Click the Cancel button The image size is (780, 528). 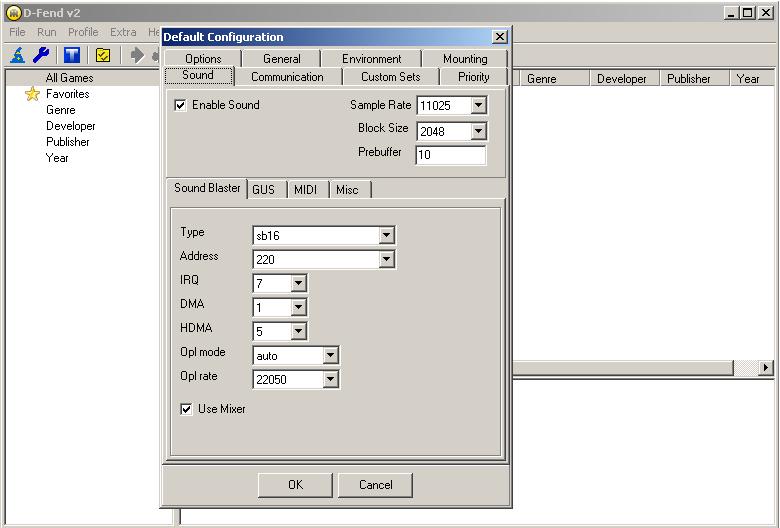pyautogui.click(x=376, y=485)
